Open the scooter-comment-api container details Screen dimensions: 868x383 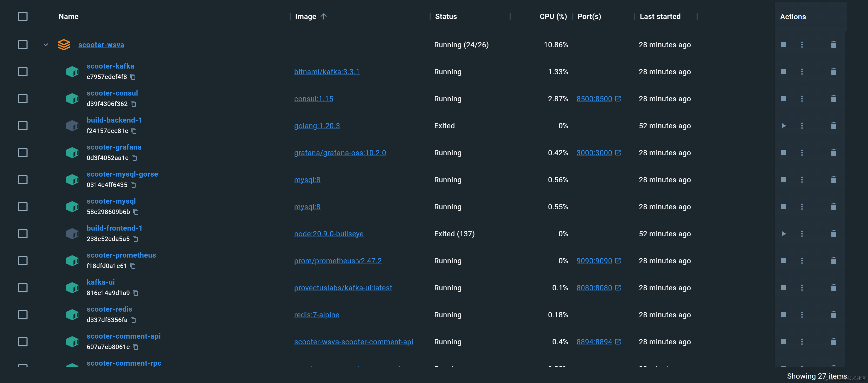point(123,336)
